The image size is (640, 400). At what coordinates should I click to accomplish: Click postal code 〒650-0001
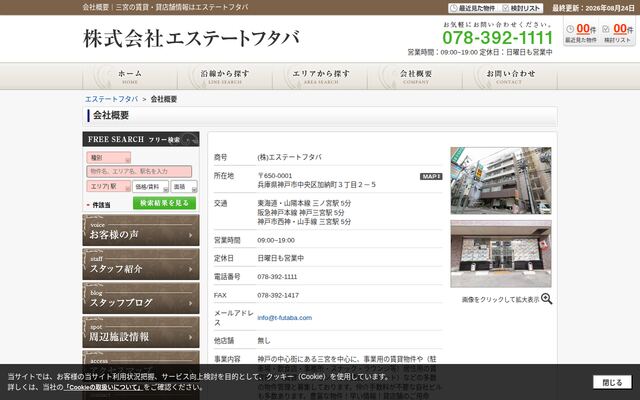[275, 176]
